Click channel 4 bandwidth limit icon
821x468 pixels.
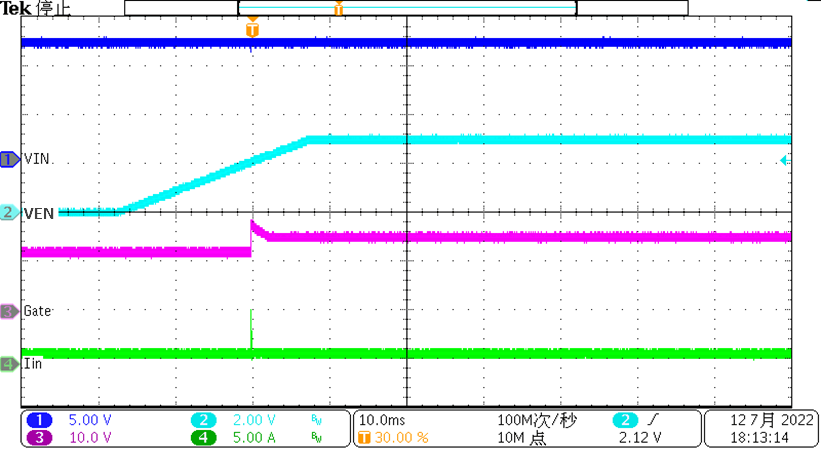coord(317,439)
